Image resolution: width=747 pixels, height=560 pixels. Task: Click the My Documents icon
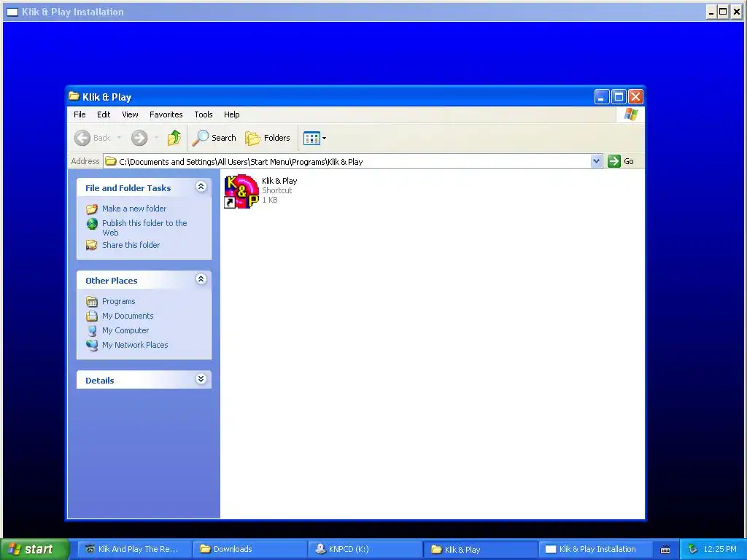(91, 316)
